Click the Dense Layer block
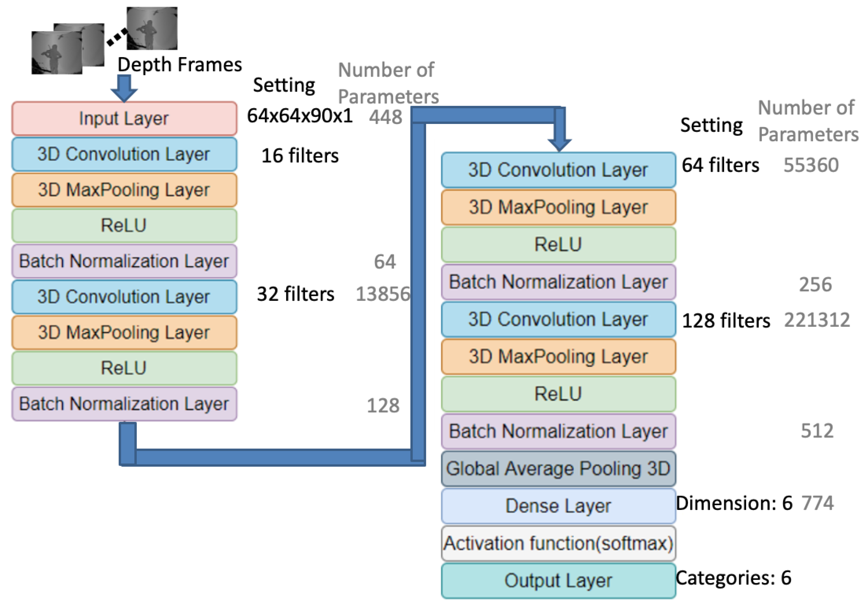Screen dimensions: 868x607 coord(558,506)
